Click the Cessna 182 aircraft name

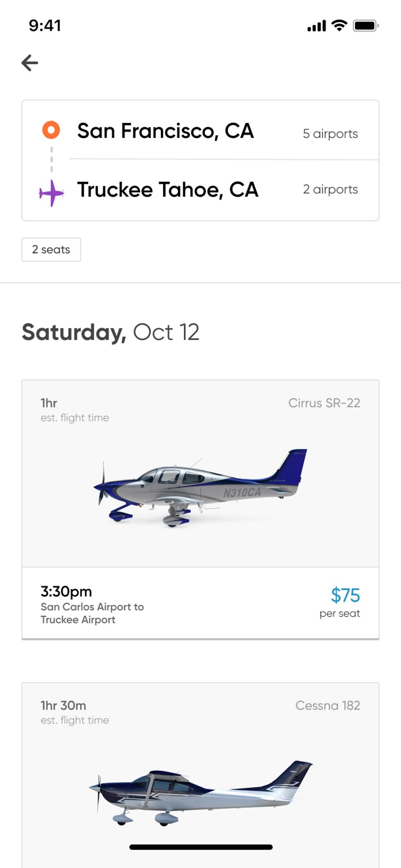[x=327, y=706]
